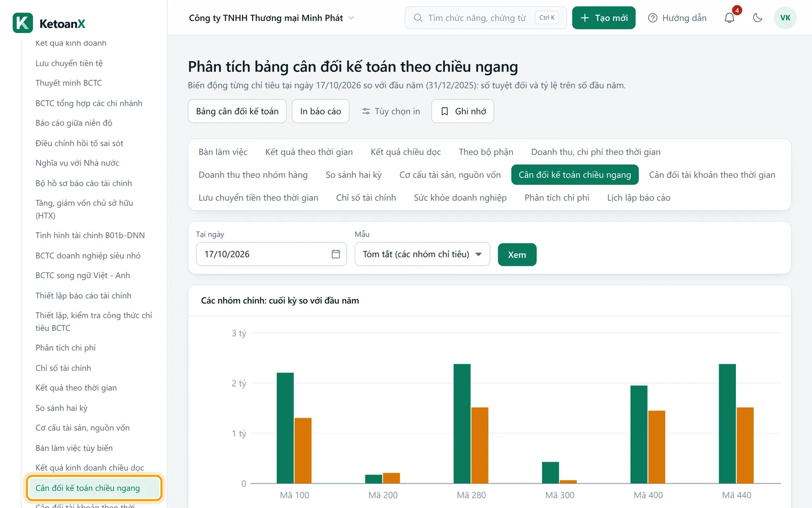This screenshot has height=508, width=812.
Task: Open Phân tích chi phí in sidebar
Action: coord(65,348)
